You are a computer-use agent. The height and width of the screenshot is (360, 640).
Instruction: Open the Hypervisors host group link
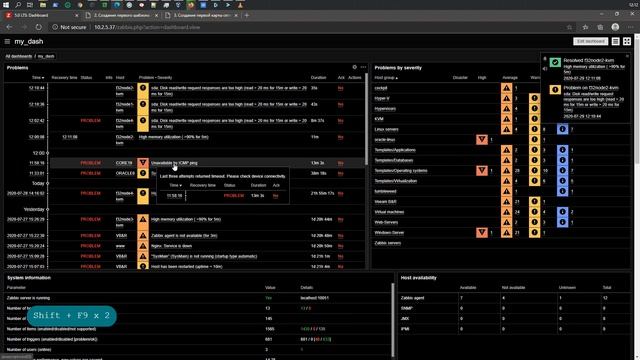point(385,109)
